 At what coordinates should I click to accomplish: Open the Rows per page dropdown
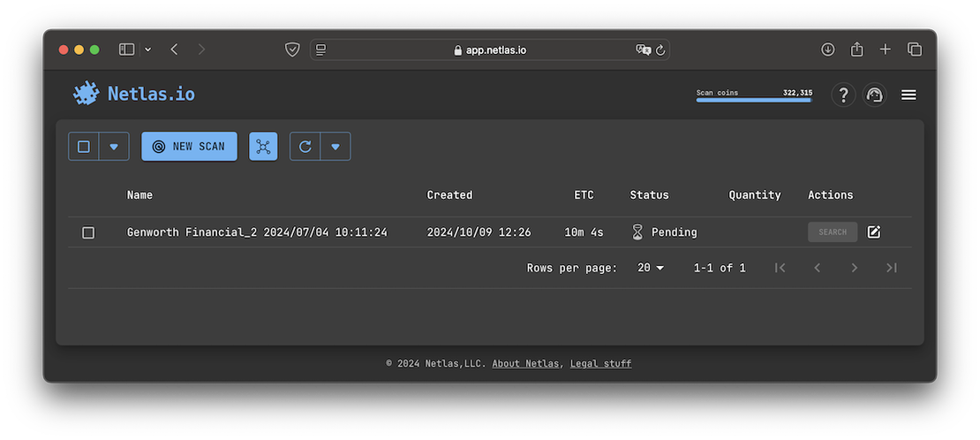651,268
